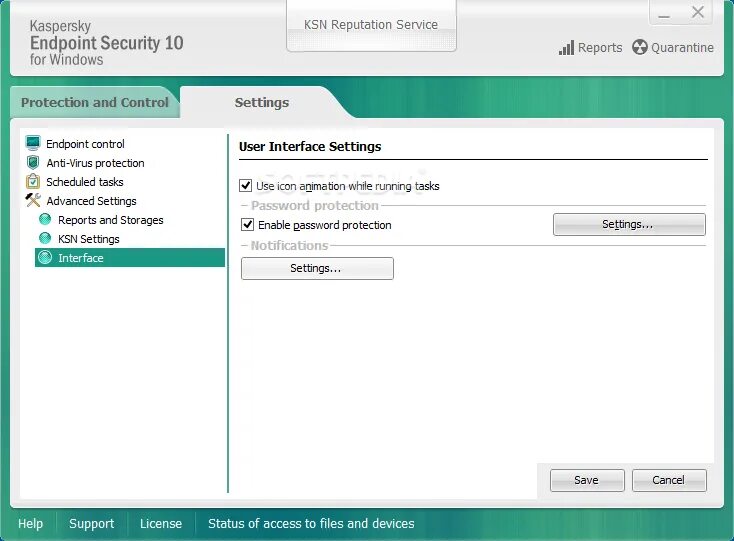Select Reports and Storages item
This screenshot has width=734, height=541.
pos(110,220)
